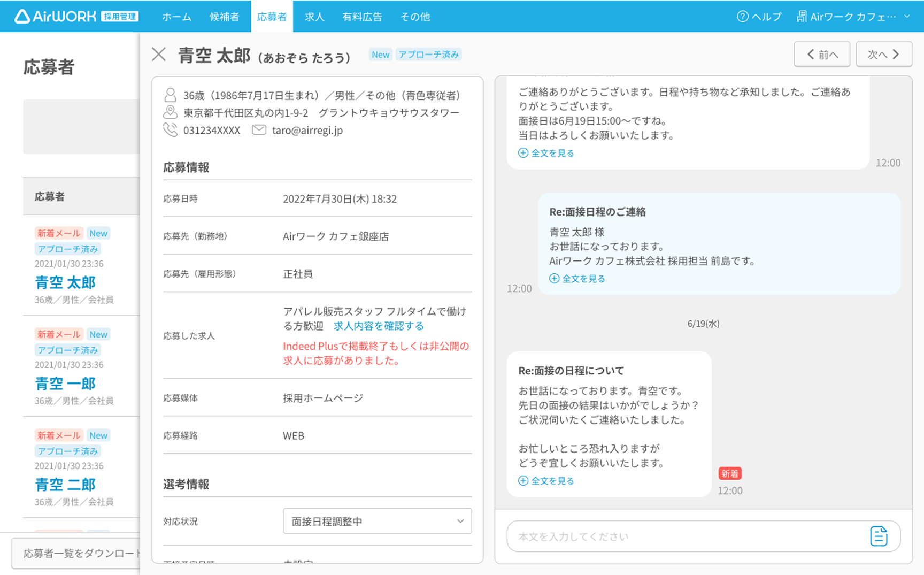Expand full text of top 12:00 message
Image resolution: width=924 pixels, height=575 pixels.
click(x=546, y=153)
